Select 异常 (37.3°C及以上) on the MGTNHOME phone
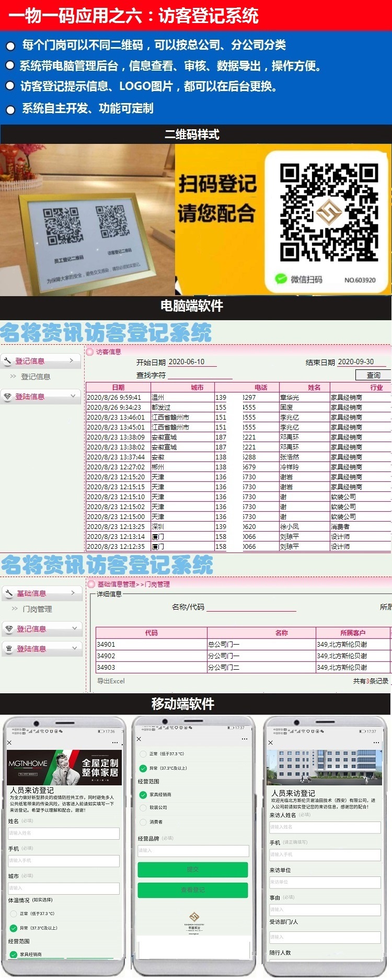392x980 pixels. [14, 928]
